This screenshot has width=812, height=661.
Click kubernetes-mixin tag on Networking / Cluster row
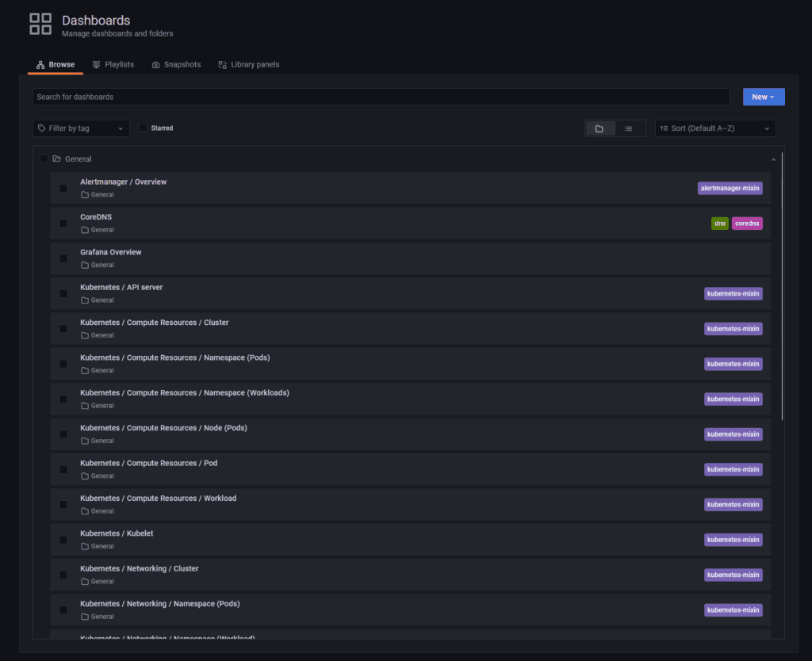click(x=733, y=575)
